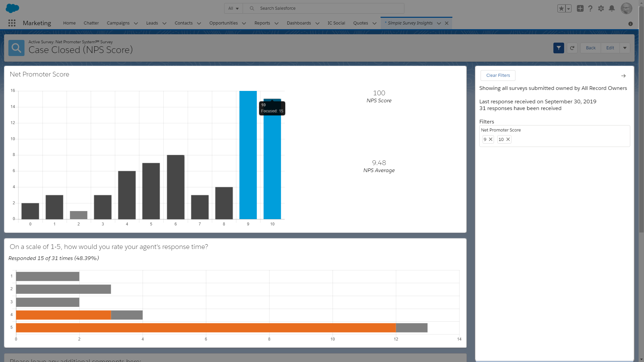Image resolution: width=644 pixels, height=362 pixels.
Task: Expand the Reports nav dropdown
Action: pyautogui.click(x=277, y=23)
